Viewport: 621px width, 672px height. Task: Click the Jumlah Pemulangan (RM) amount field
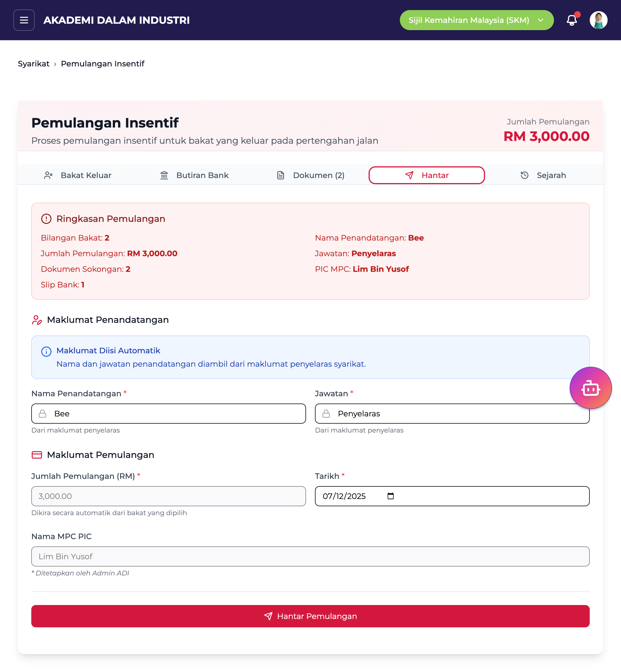(x=168, y=496)
